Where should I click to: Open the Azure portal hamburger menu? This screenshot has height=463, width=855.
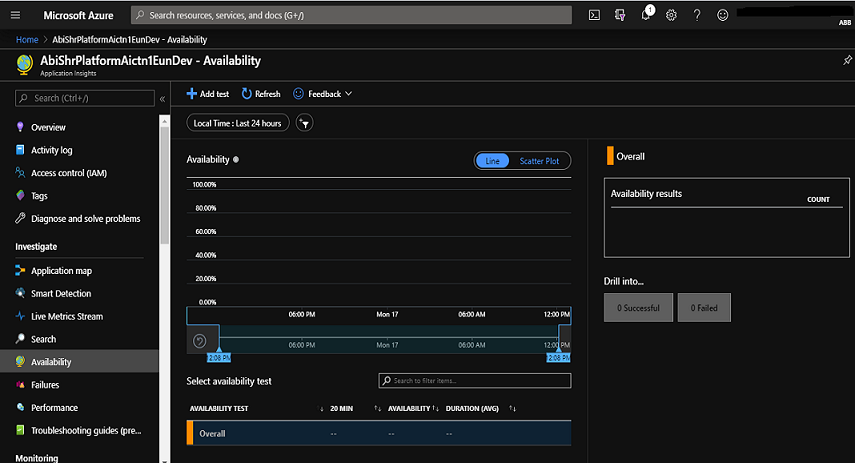[x=15, y=15]
